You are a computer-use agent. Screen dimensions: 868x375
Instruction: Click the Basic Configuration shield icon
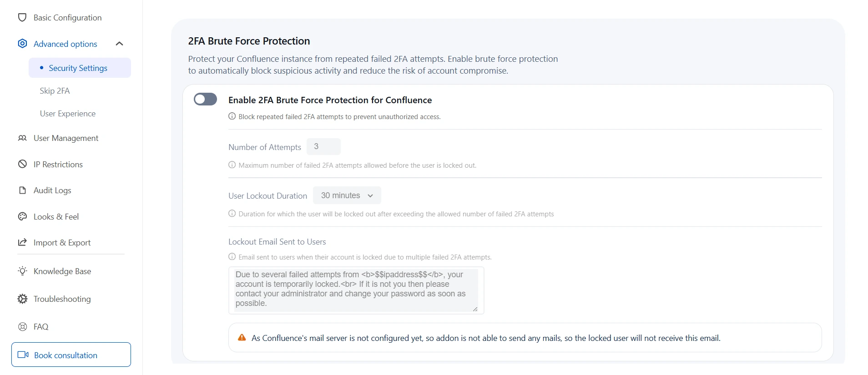[22, 17]
